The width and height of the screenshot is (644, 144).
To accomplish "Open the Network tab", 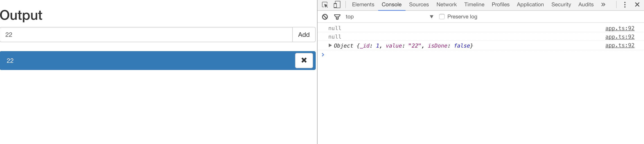I will tap(446, 5).
